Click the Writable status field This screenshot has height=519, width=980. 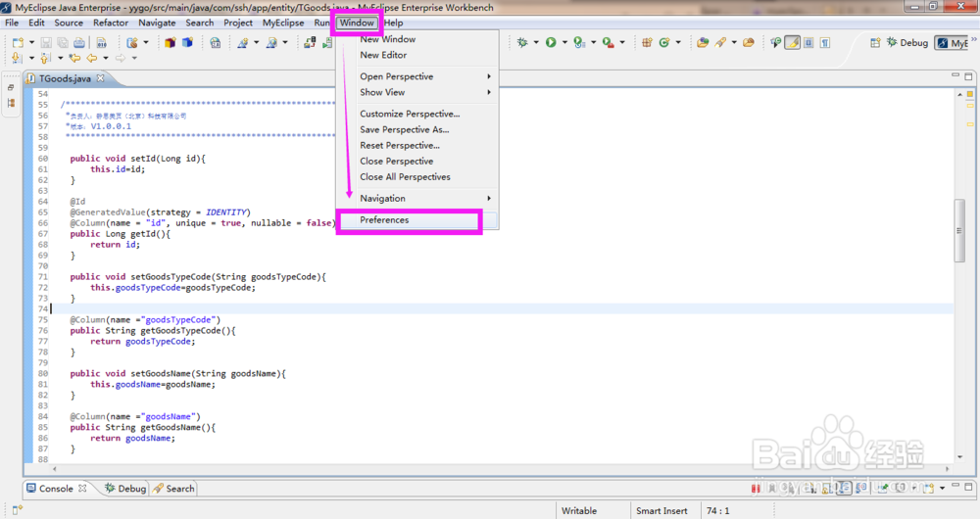[579, 511]
